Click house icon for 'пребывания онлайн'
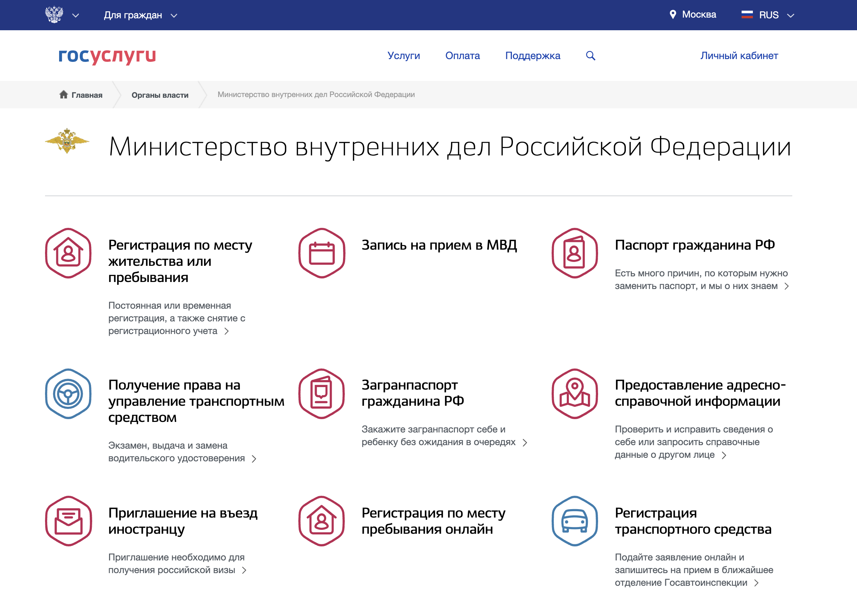The height and width of the screenshot is (616, 857). [x=322, y=521]
